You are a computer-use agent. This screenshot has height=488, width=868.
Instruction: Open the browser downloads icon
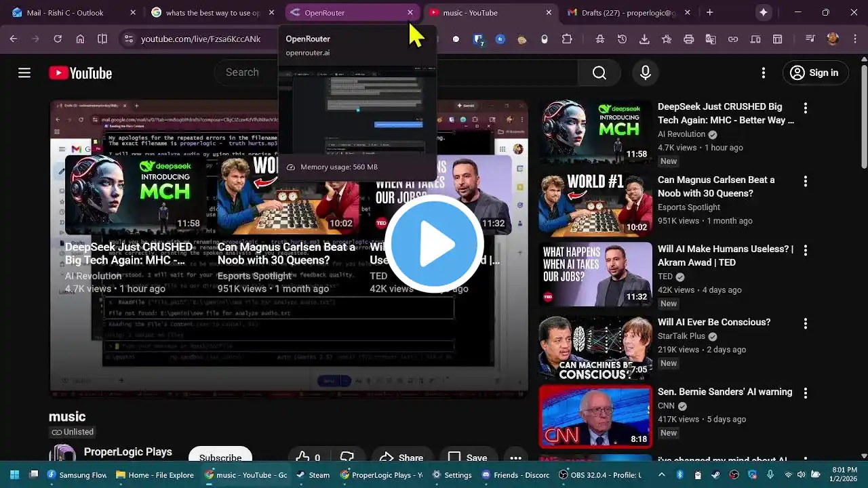[x=644, y=39]
